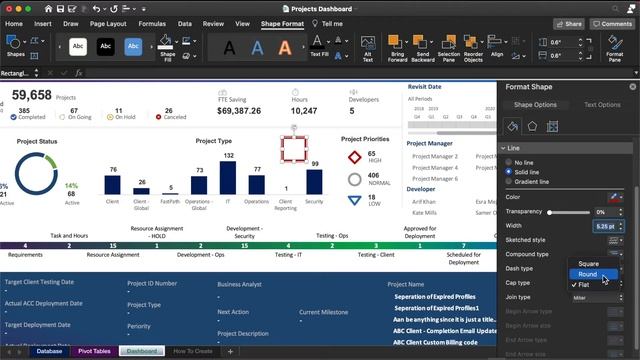The width and height of the screenshot is (640, 360).
Task: Select the Gradient line radio button
Action: pos(509,181)
